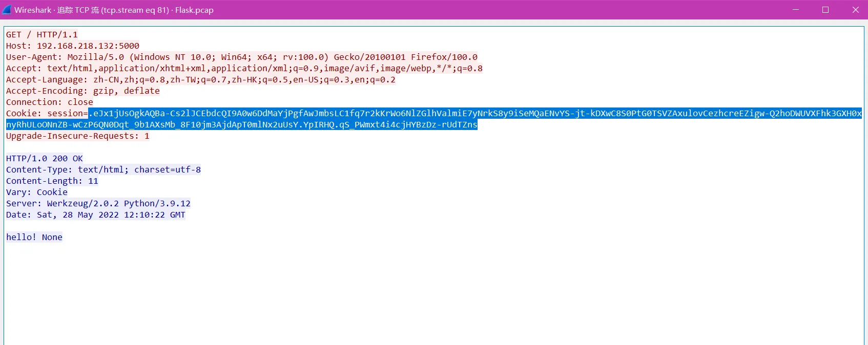
Task: Click the highlighted session cookie value
Action: coord(461,114)
